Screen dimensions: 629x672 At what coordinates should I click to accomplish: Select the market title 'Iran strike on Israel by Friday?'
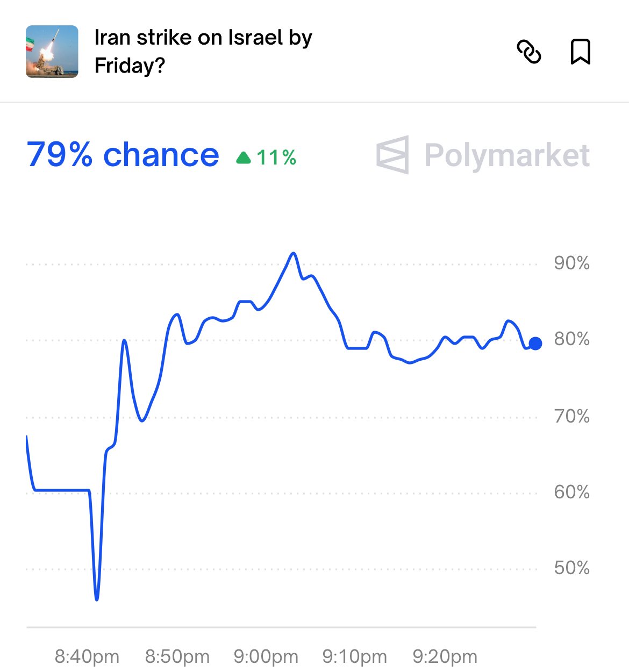pyautogui.click(x=203, y=52)
